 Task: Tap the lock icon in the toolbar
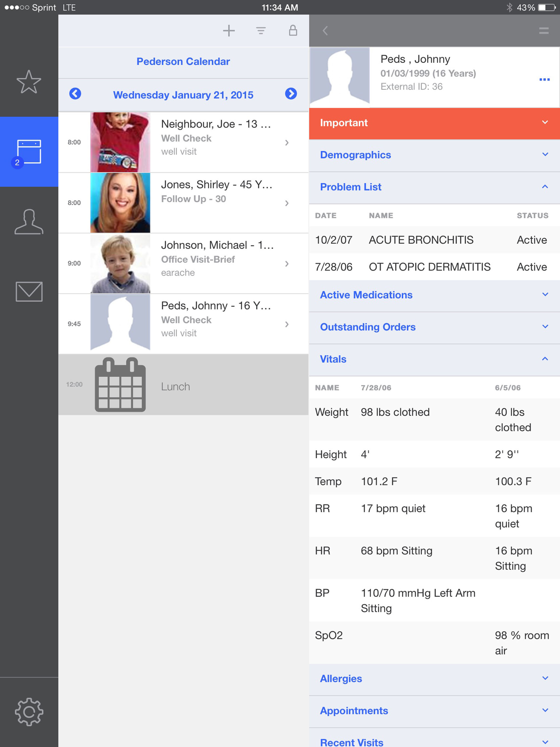[x=293, y=30]
